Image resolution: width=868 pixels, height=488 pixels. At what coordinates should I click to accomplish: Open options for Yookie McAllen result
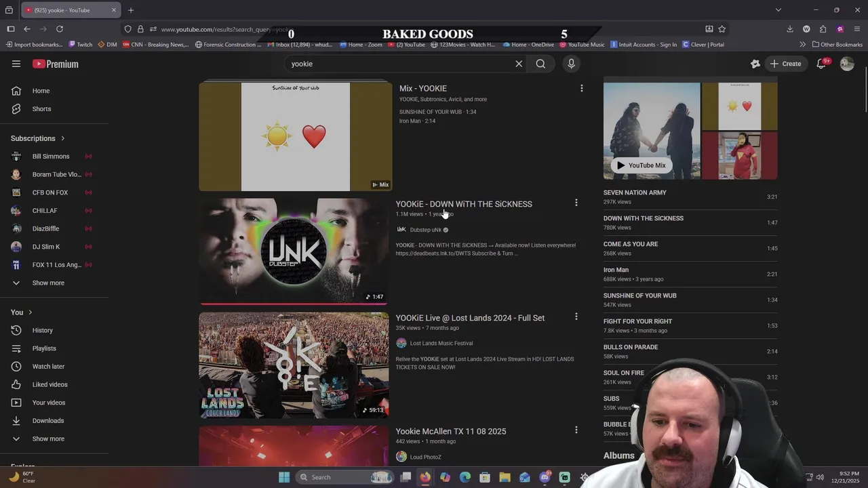[x=576, y=430]
